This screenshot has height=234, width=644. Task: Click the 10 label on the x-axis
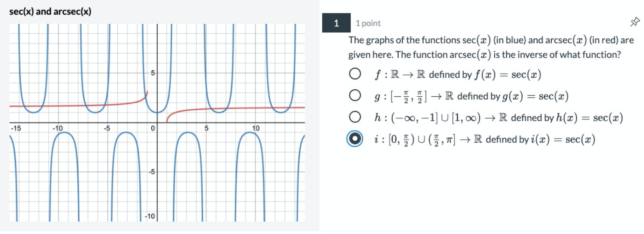click(256, 128)
